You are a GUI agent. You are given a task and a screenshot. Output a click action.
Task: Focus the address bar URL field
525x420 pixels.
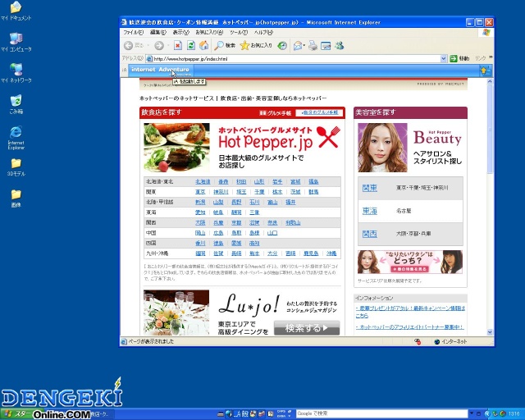pyautogui.click(x=296, y=59)
